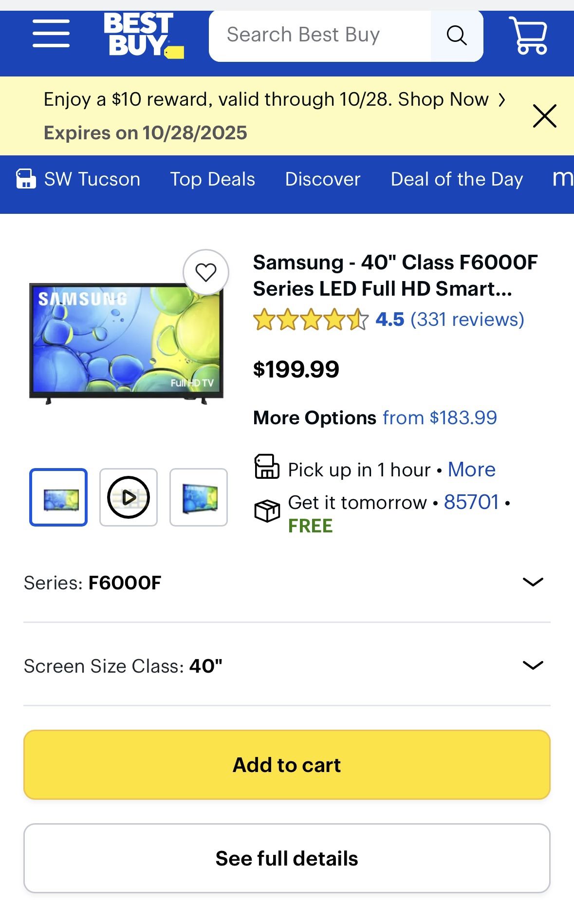Switch to the Discover section
Viewport: 574px width, 924px height.
tap(322, 179)
